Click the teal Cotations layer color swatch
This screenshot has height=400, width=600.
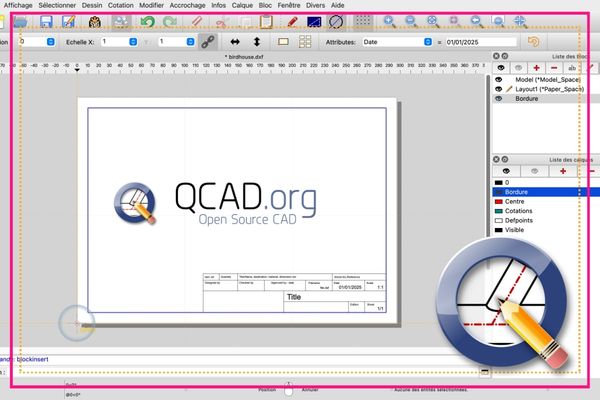(x=499, y=211)
